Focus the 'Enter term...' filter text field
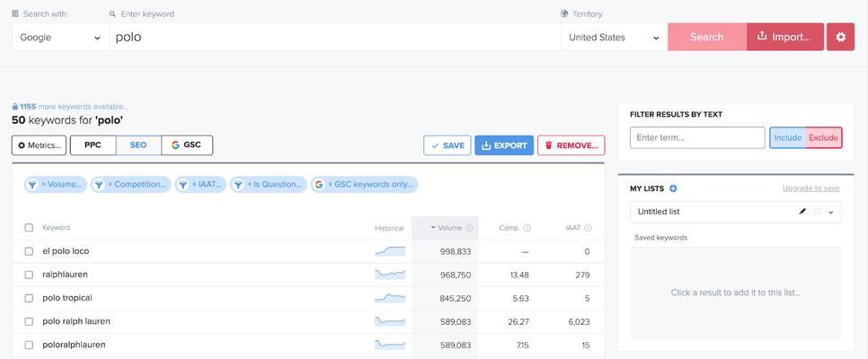The height and width of the screenshot is (359, 868). (x=697, y=137)
